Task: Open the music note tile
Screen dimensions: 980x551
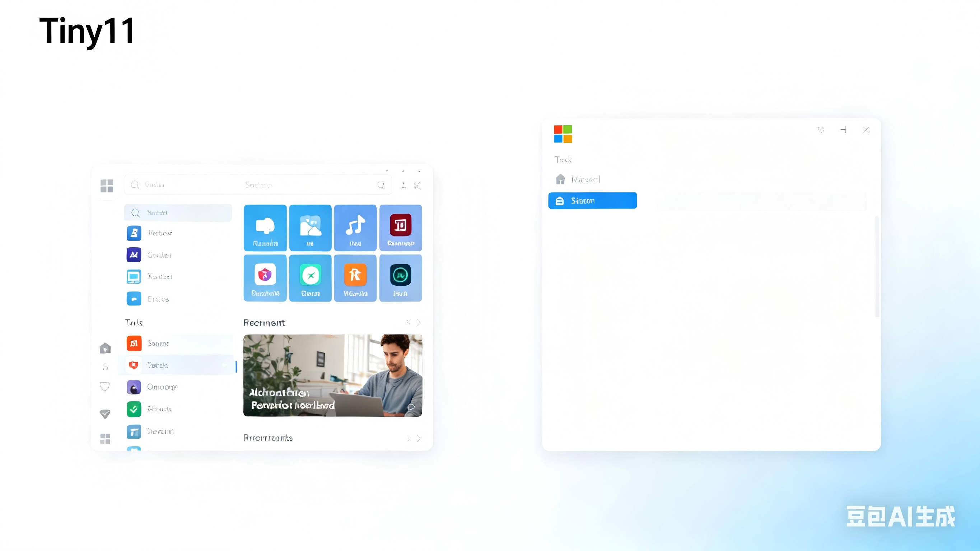Action: (x=355, y=228)
